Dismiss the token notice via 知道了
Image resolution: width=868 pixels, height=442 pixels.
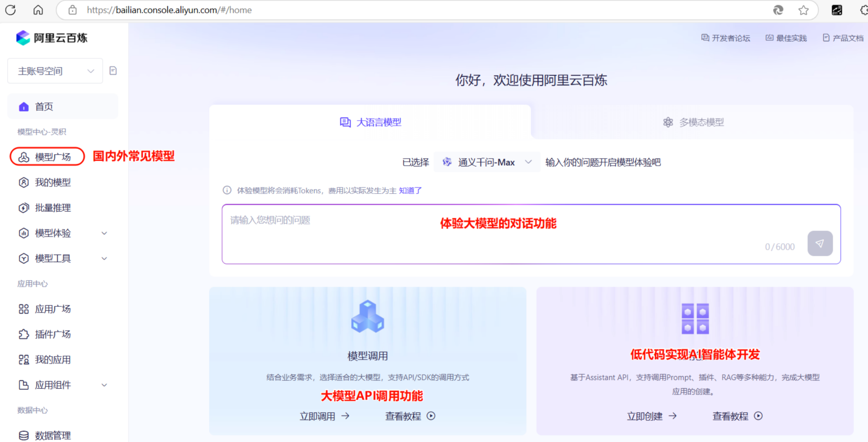point(410,190)
